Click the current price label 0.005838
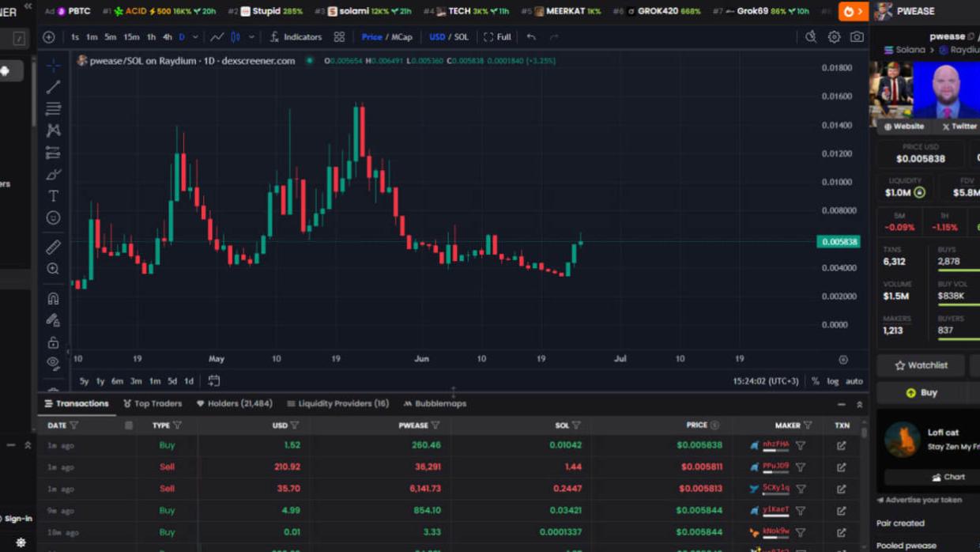The height and width of the screenshot is (552, 980). pos(838,242)
